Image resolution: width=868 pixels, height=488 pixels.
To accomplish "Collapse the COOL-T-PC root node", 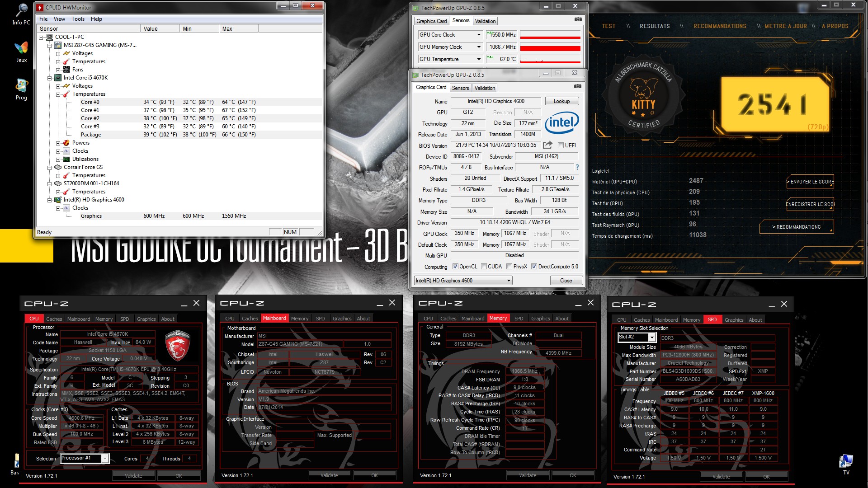I will (41, 37).
